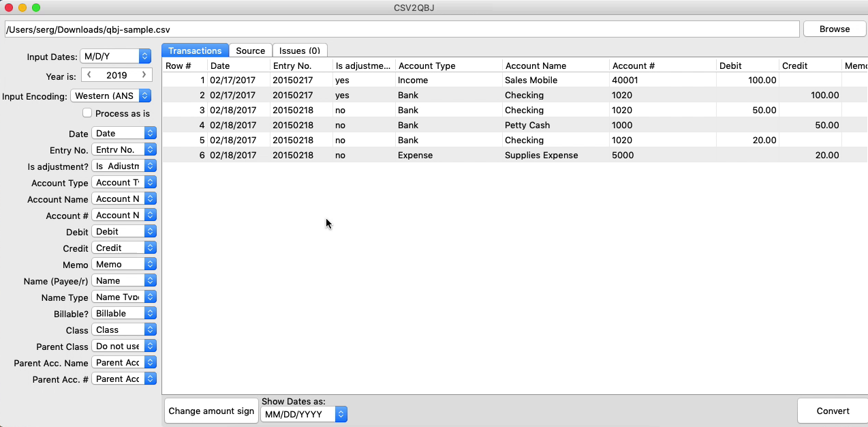Enable the Process as is checkbox

pos(87,113)
